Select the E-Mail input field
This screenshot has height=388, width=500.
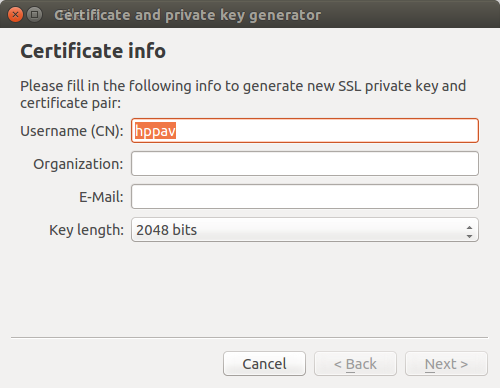tap(305, 197)
